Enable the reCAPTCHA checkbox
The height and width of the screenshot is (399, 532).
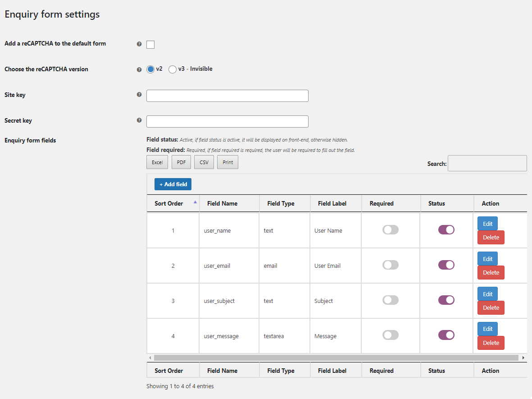point(150,44)
